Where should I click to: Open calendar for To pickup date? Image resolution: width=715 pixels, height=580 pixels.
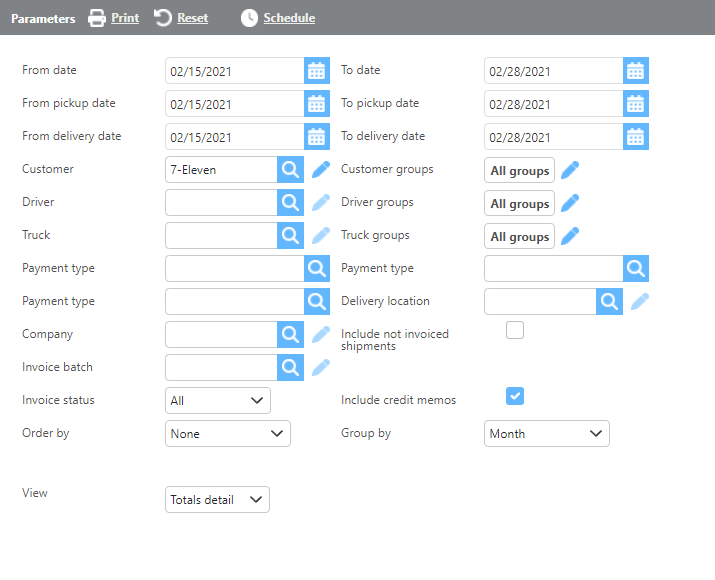coord(636,104)
